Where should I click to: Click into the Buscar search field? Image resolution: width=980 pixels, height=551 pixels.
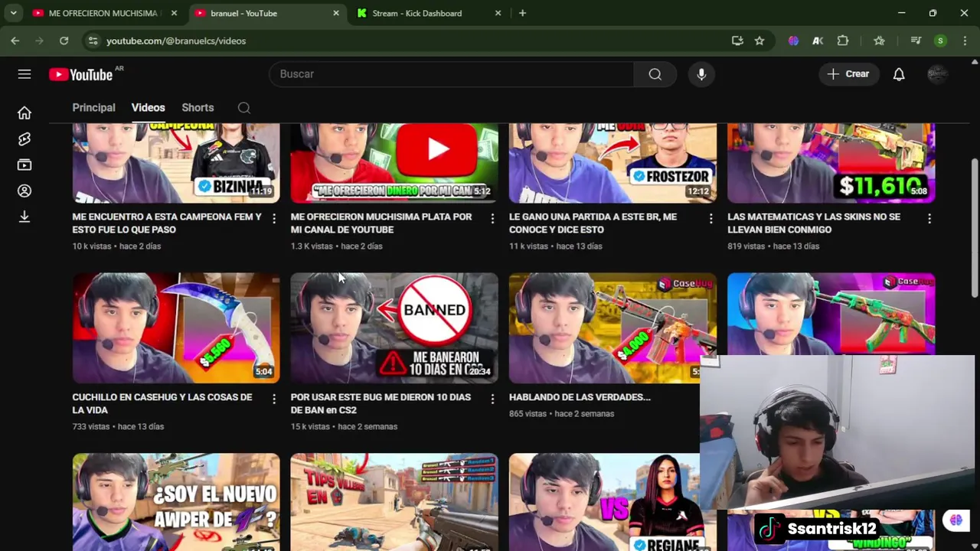[452, 74]
